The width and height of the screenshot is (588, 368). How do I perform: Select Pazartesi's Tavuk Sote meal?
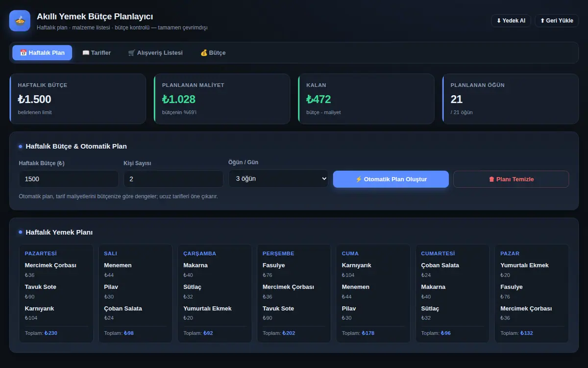[41, 287]
